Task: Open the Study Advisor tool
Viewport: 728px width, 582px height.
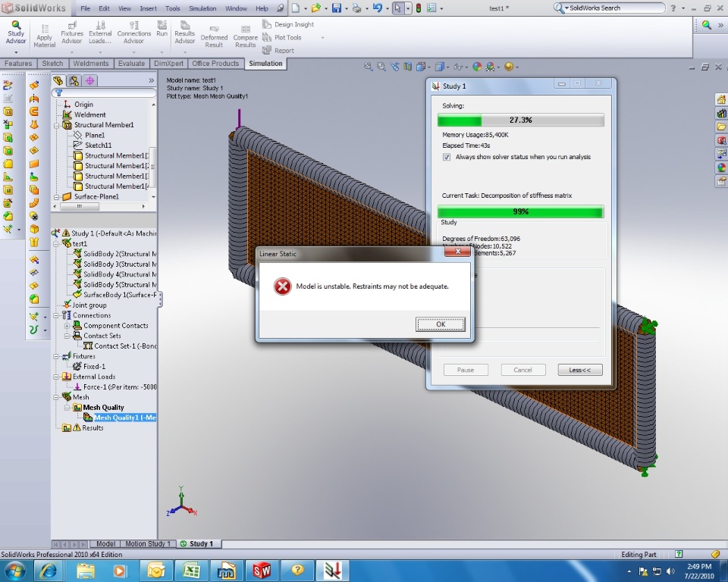Action: (x=16, y=33)
